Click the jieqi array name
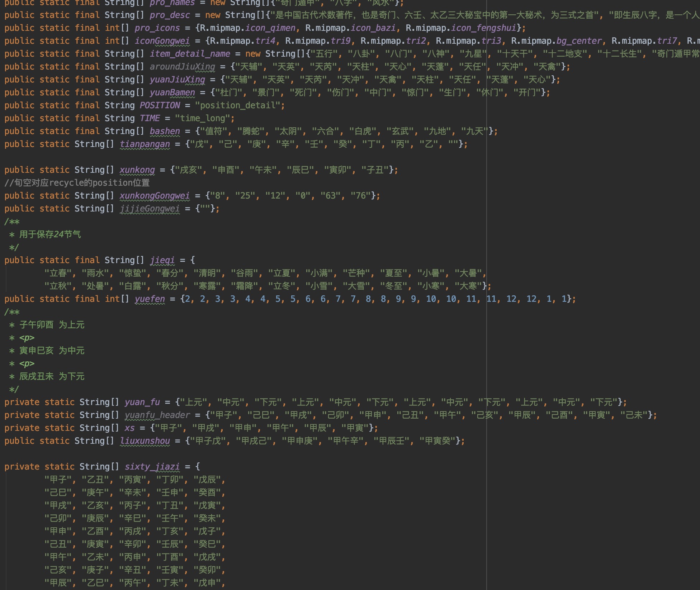 click(162, 260)
